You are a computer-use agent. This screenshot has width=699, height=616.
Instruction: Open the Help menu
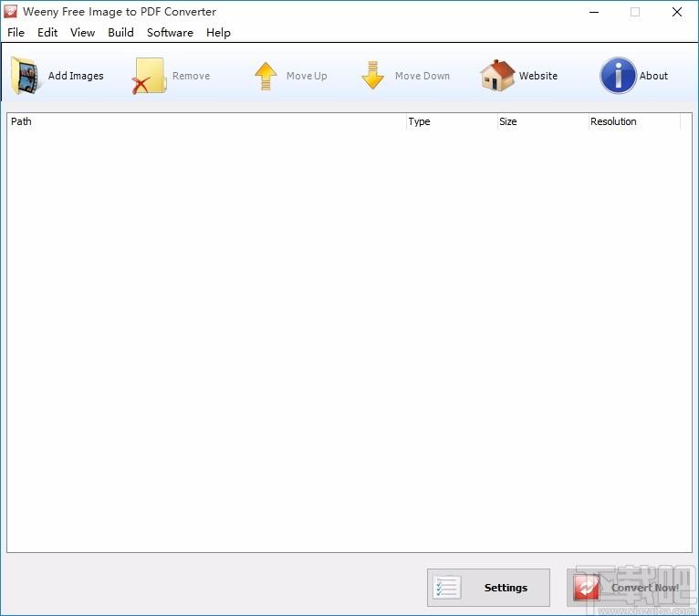click(x=218, y=33)
